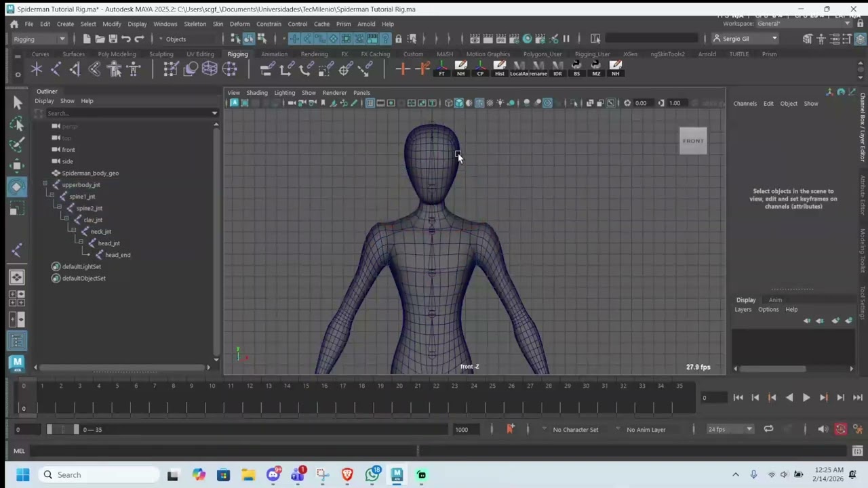This screenshot has height=488, width=868.
Task: Go to start of playback range
Action: coord(738,398)
